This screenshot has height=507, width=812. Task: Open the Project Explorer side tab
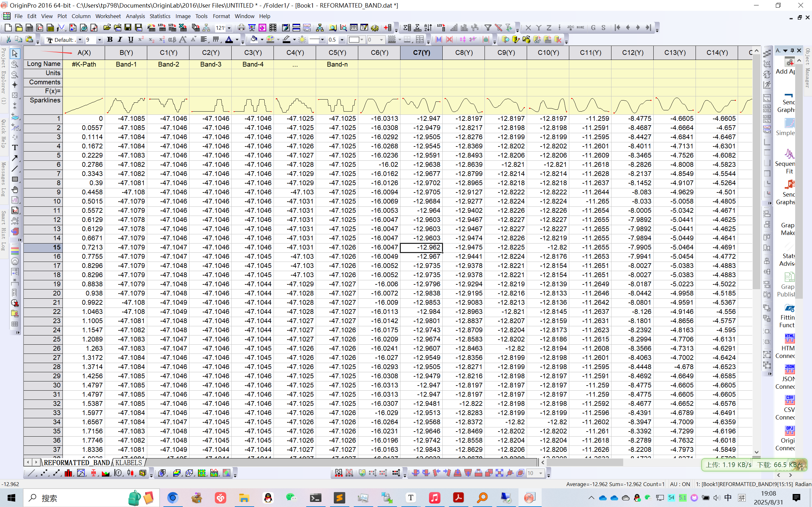(x=3, y=76)
